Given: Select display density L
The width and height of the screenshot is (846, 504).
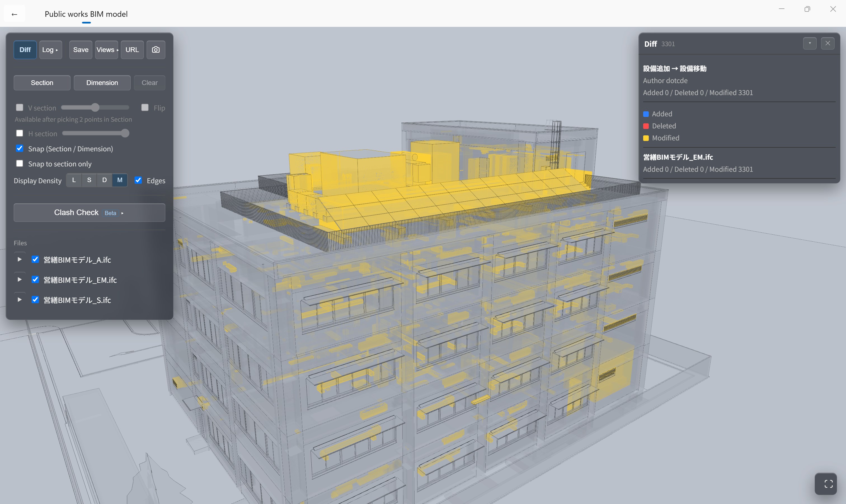Looking at the screenshot, I should [x=74, y=180].
